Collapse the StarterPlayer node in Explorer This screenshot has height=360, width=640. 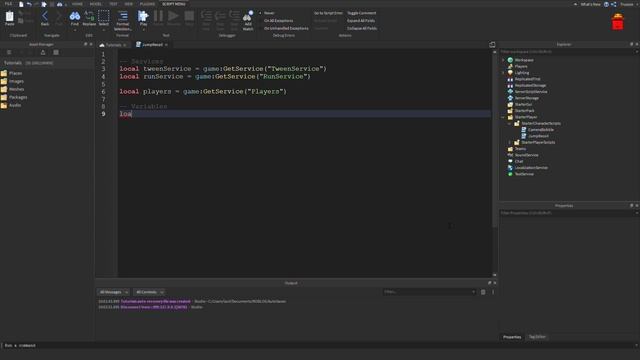503,117
